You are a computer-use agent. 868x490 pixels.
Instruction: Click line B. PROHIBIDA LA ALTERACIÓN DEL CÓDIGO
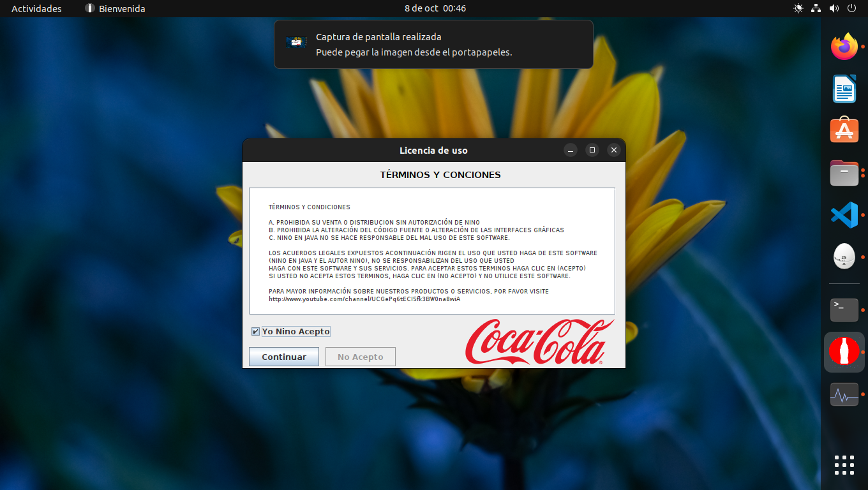tap(416, 230)
